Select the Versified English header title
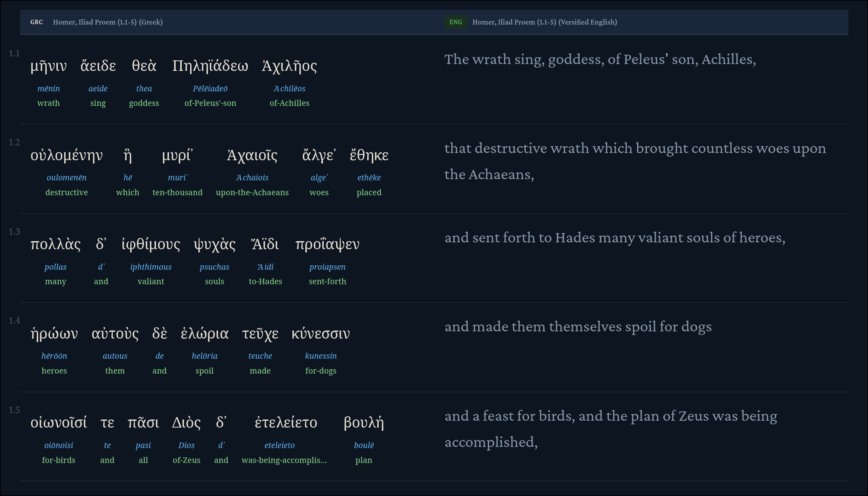Viewport: 868px width, 496px height. [x=545, y=22]
